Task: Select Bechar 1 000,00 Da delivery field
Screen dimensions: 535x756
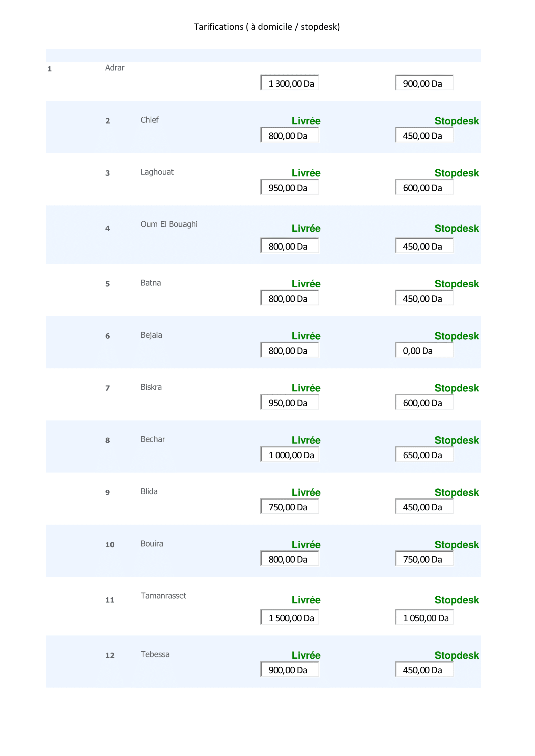Action: (x=289, y=454)
